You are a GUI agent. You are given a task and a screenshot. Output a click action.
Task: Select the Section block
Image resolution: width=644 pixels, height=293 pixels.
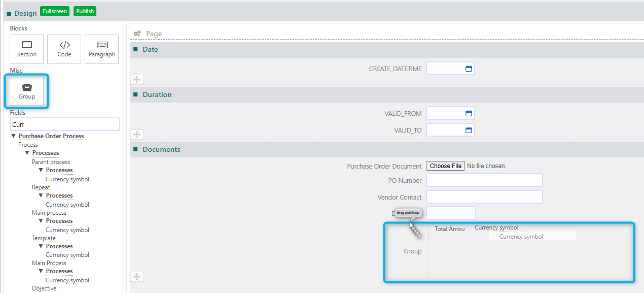[x=27, y=49]
